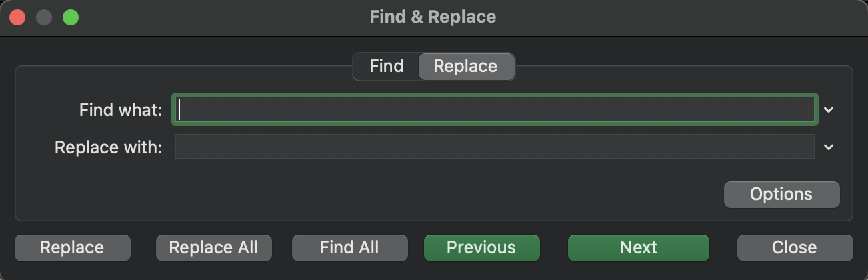Click the gray minimize window button
The height and width of the screenshot is (280, 868).
tap(44, 17)
